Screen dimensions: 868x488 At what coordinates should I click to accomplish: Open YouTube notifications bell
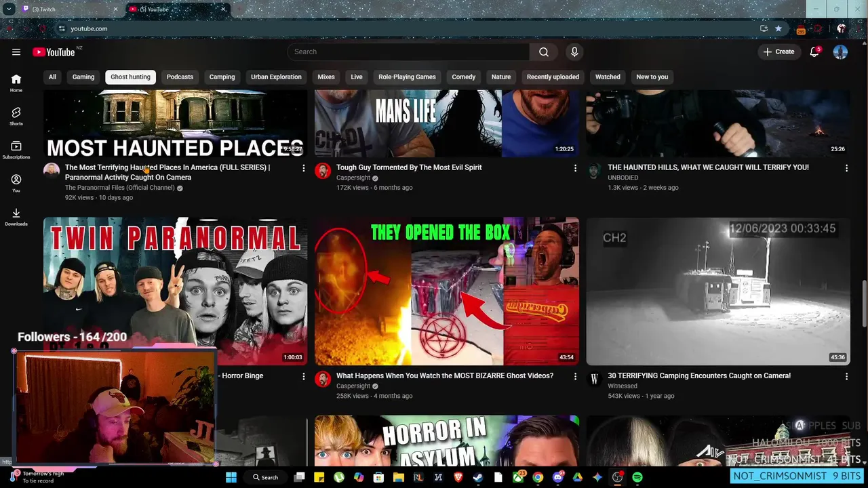tap(814, 52)
